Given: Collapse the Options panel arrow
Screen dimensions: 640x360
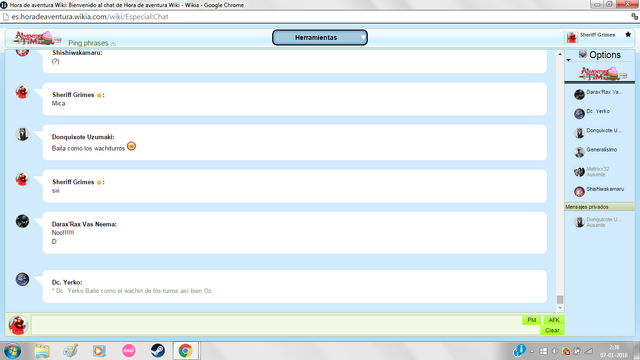Looking at the screenshot, I should [x=568, y=60].
